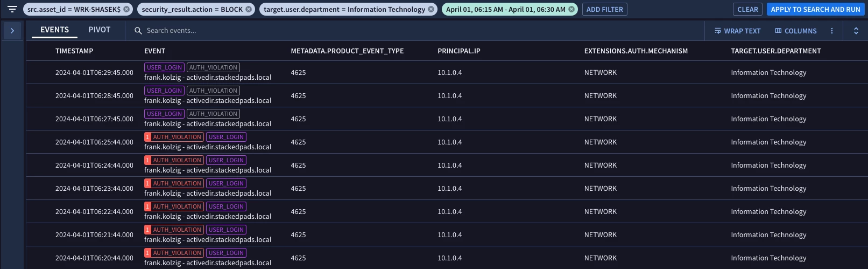Expand the left side panel chevron

pyautogui.click(x=12, y=31)
